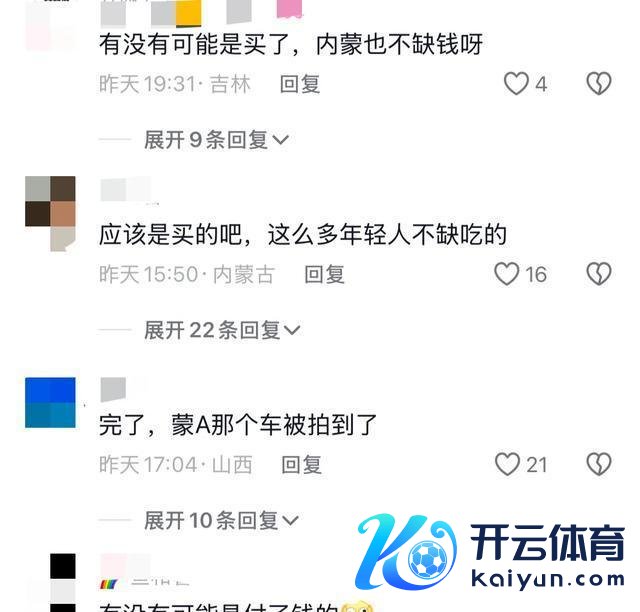Tap broken heart on the 17:04 comment

[x=599, y=464]
